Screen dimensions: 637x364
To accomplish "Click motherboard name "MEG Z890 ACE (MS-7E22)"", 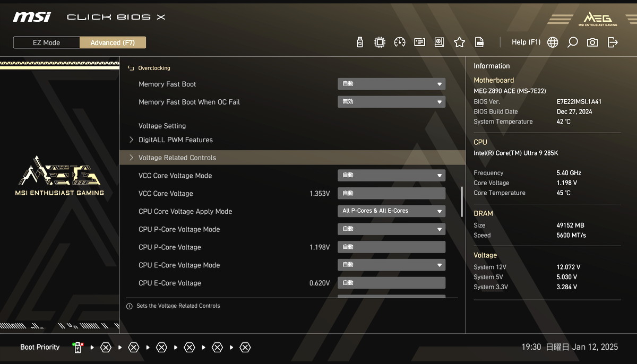I will 510,91.
